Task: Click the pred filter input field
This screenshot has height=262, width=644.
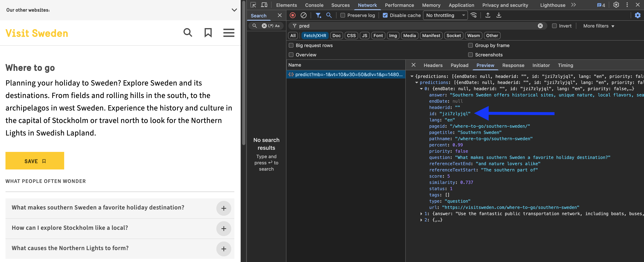Action: (x=415, y=26)
